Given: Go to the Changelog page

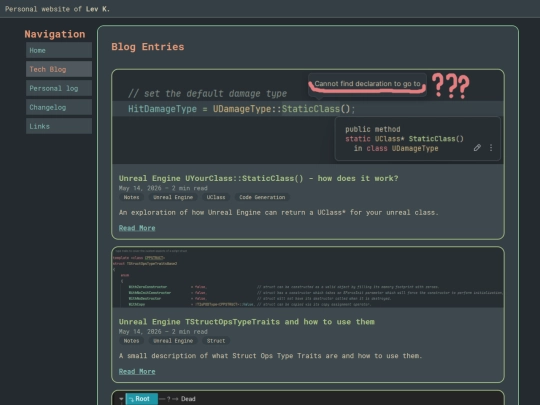Looking at the screenshot, I should pyautogui.click(x=59, y=107).
